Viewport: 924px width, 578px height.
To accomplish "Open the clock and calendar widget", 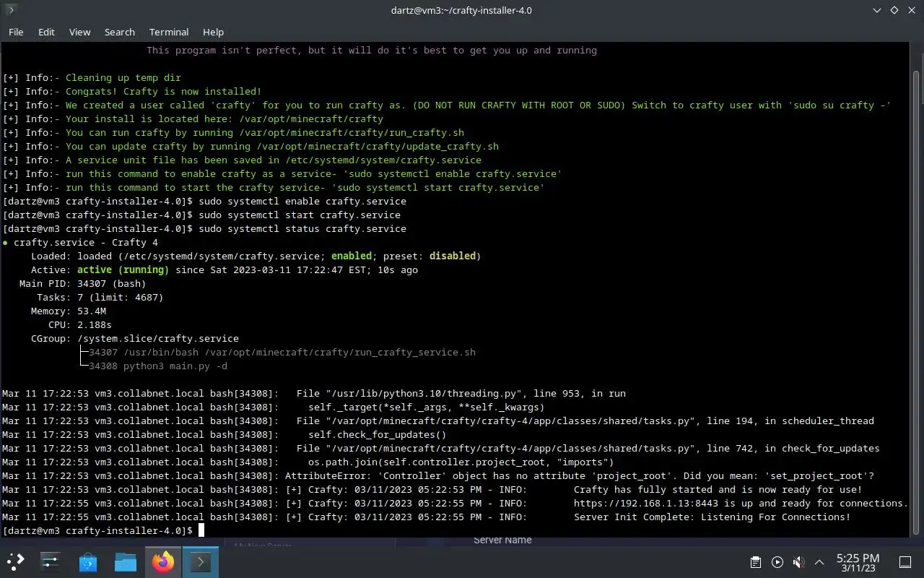I will tap(858, 562).
